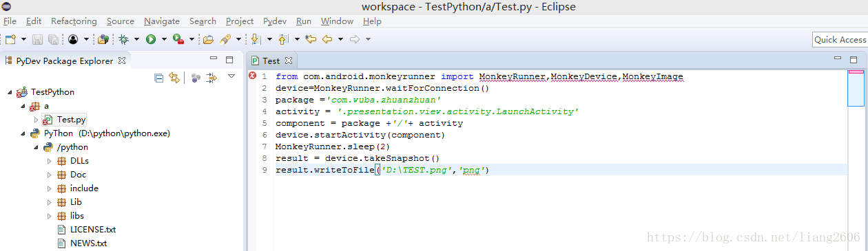Expand the Test.py tree node
Screen dimensions: 868x251
point(36,120)
